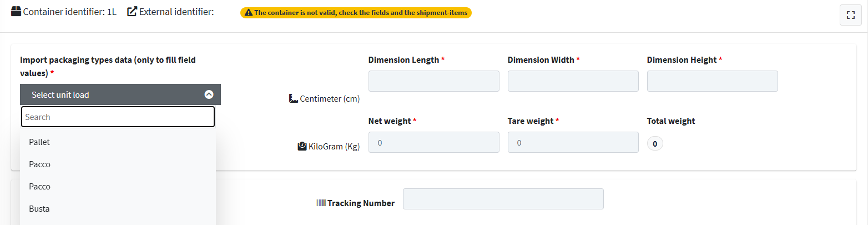The image size is (868, 225).
Task: Click the external identifier link icon
Action: click(x=132, y=11)
